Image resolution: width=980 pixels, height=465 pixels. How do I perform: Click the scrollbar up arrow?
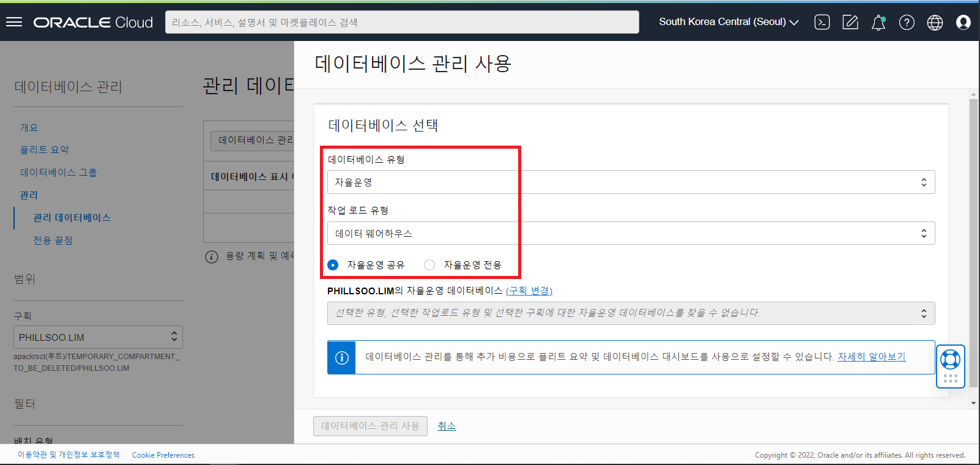(973, 95)
